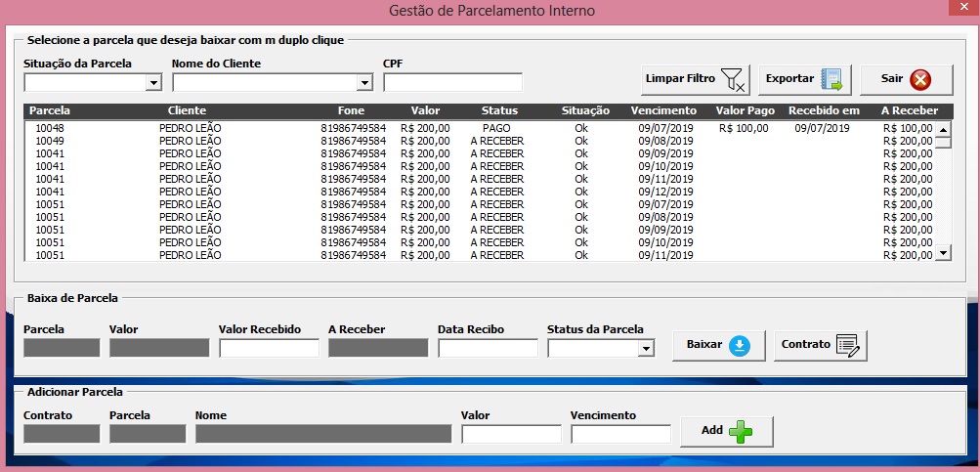Select row 10041 due 09/12/2019

tap(480, 192)
